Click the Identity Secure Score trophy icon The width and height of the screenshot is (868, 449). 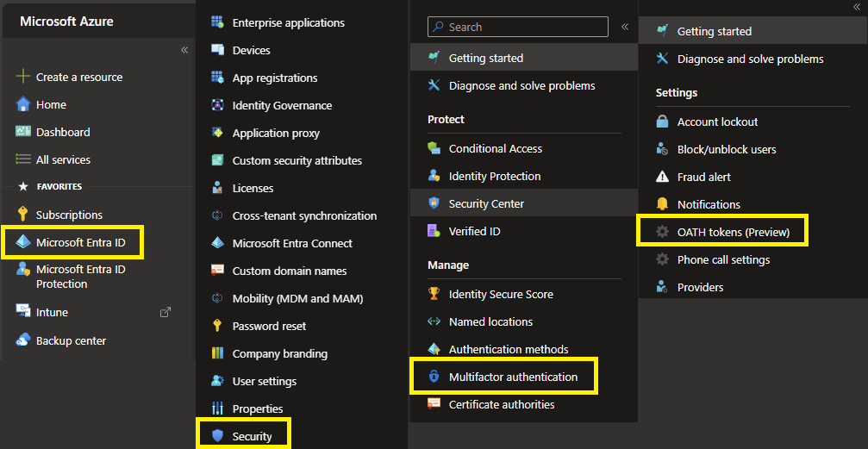pyautogui.click(x=434, y=294)
